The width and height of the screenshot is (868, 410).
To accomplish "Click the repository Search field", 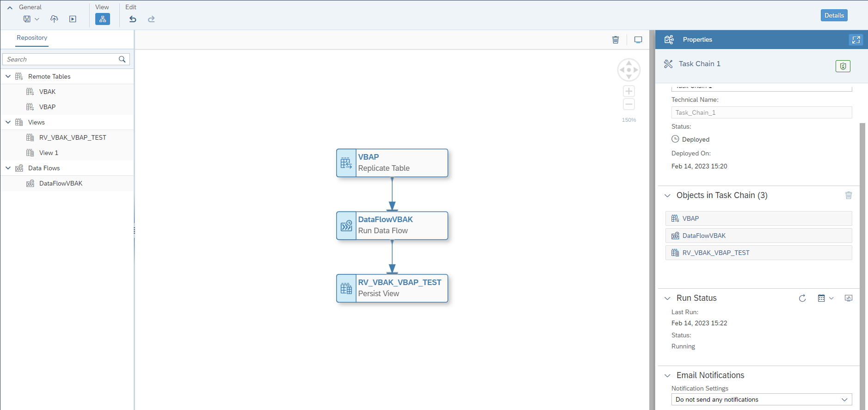I will (x=61, y=59).
